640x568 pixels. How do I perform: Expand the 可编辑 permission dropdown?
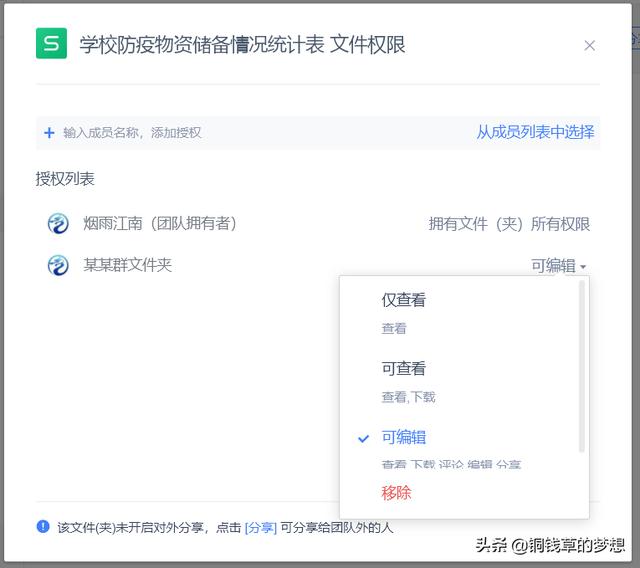point(558,266)
